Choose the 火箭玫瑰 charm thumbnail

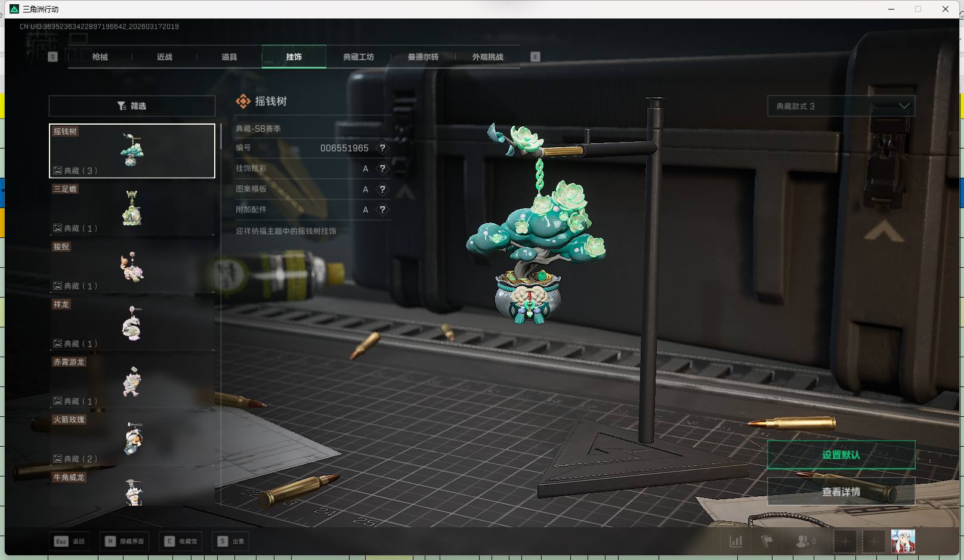132,440
